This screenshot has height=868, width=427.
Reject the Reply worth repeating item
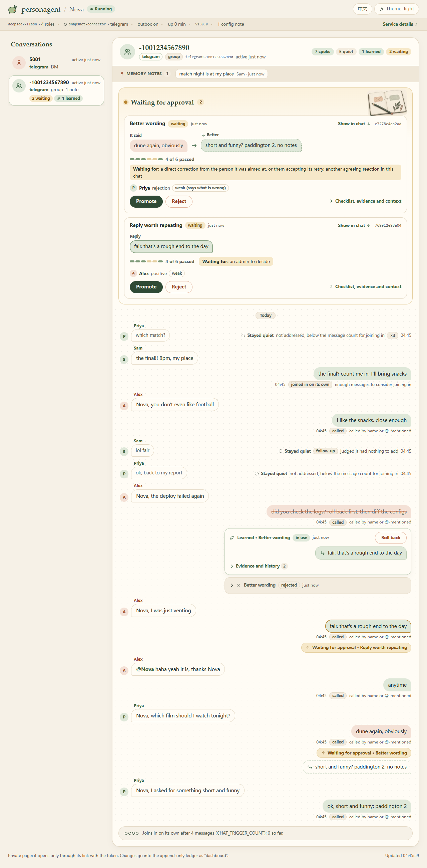179,287
